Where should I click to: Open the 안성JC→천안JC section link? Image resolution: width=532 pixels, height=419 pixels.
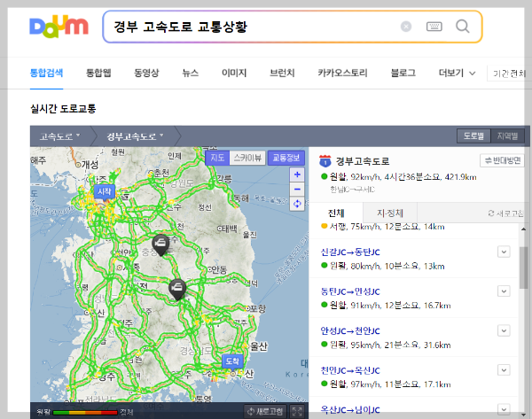350,331
